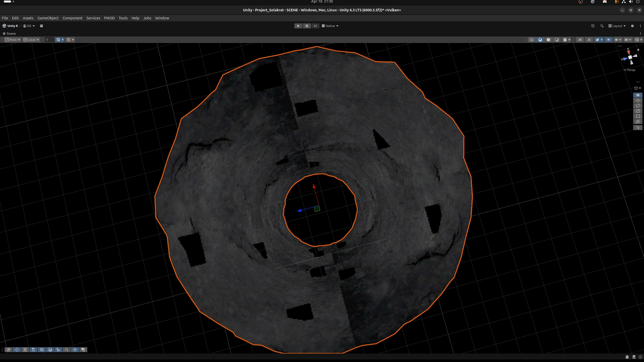Click the red X axis cone on gizmo
Screen dimensions: 644x362
coord(629,52)
